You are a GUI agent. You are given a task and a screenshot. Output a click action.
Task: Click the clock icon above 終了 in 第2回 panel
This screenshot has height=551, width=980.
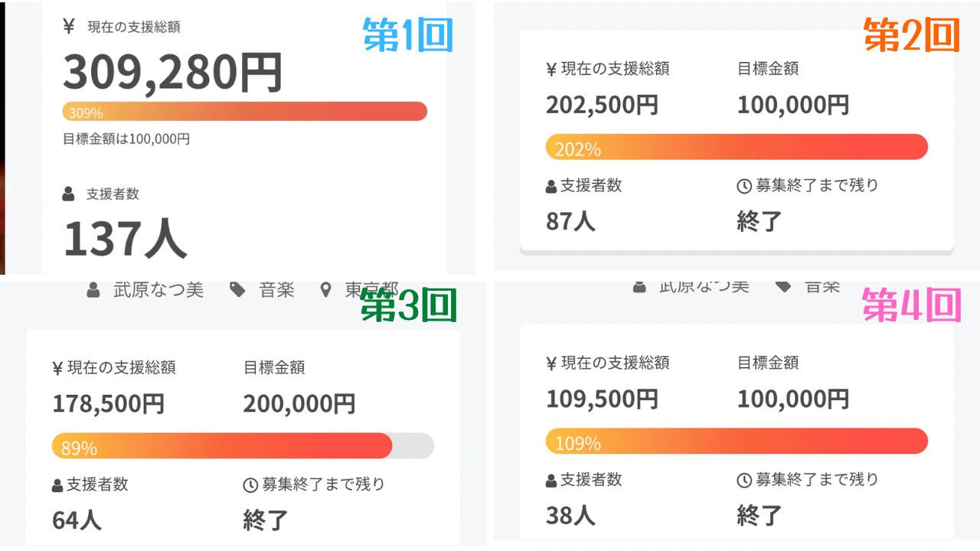coord(743,186)
